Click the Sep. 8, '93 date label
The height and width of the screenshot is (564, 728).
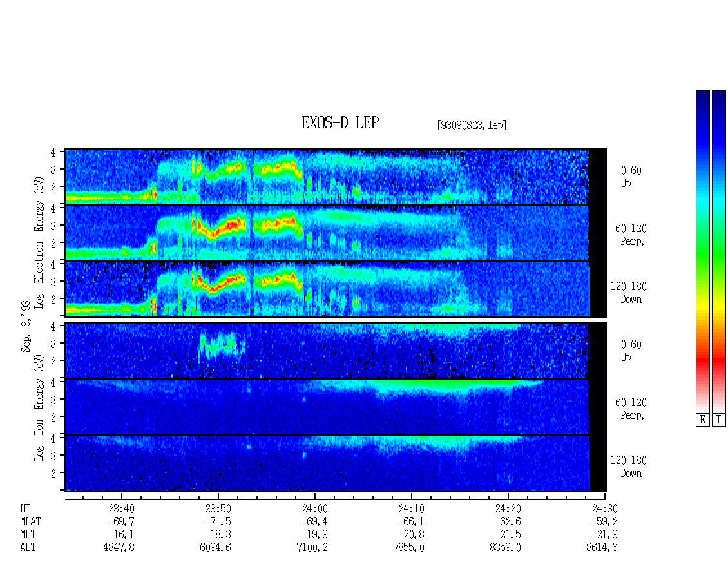coord(26,326)
